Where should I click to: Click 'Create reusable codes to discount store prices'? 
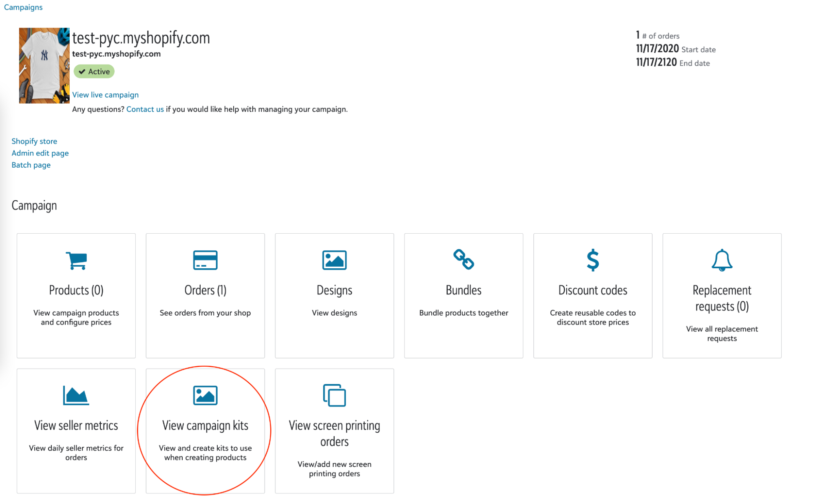click(x=593, y=317)
